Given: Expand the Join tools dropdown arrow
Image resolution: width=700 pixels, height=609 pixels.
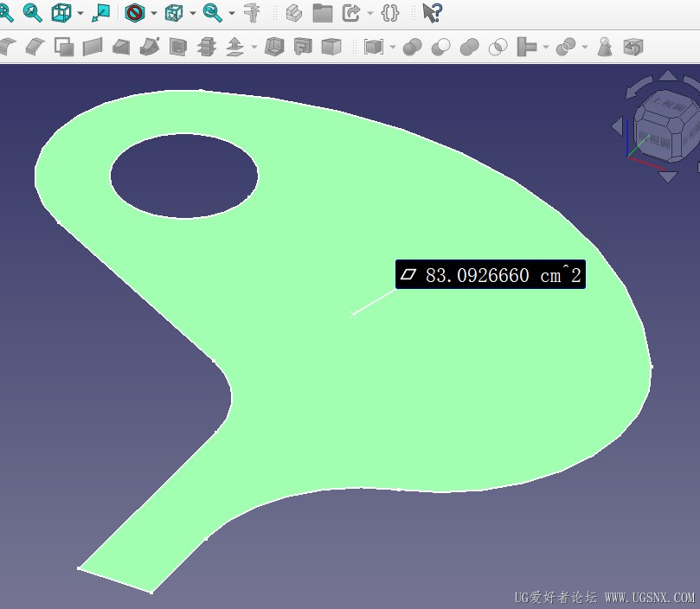Looking at the screenshot, I should tap(546, 47).
